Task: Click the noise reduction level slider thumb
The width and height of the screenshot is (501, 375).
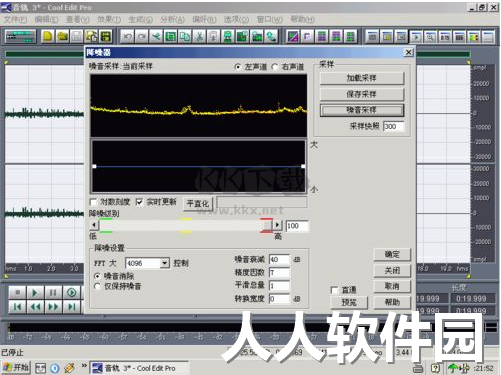Action: pyautogui.click(x=267, y=226)
